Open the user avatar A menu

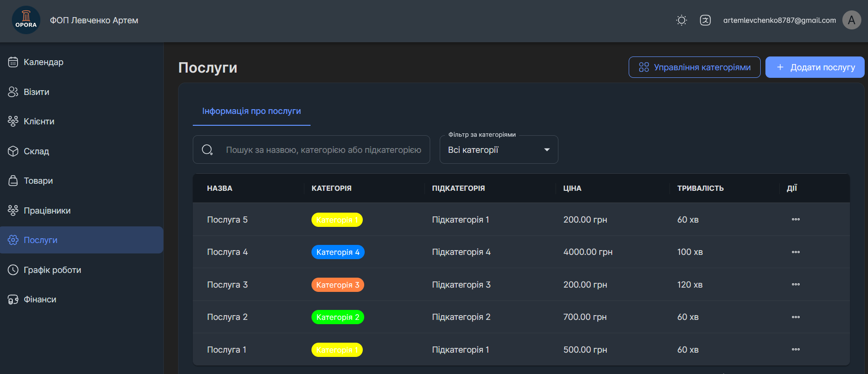[x=851, y=20]
